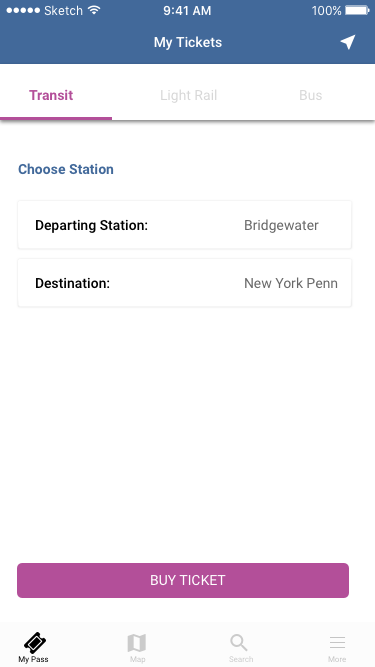Tap the Departing Station label

[91, 225]
